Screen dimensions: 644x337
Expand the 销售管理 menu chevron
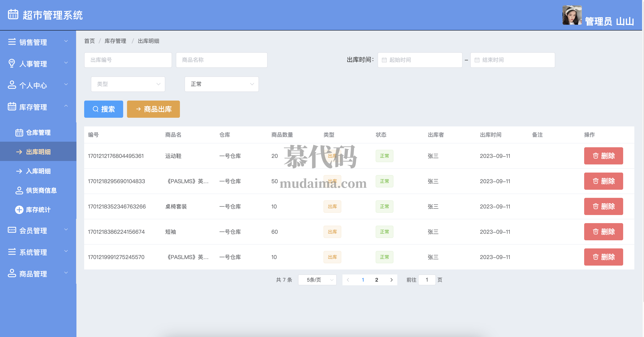66,41
